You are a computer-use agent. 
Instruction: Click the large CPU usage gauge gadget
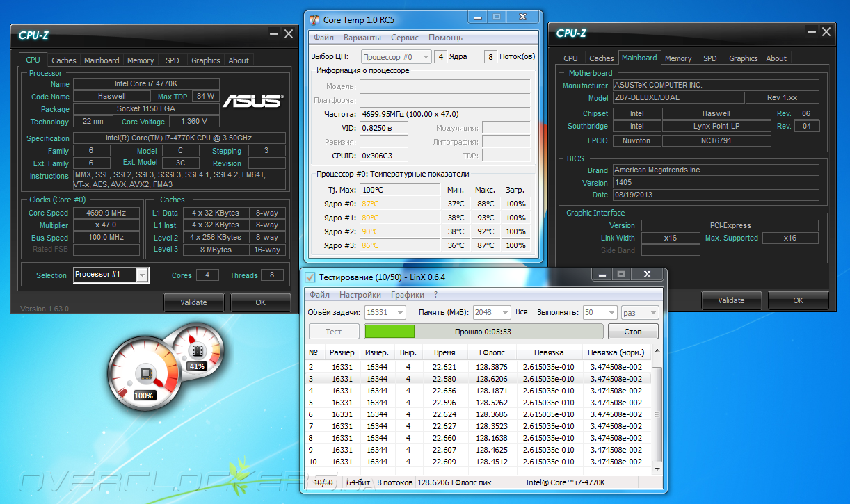click(144, 374)
